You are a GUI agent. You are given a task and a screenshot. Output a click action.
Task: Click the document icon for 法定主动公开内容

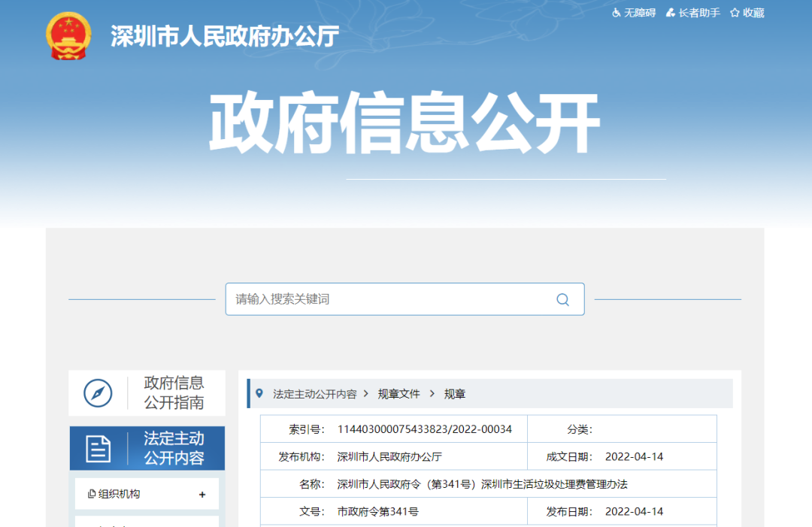pos(98,449)
